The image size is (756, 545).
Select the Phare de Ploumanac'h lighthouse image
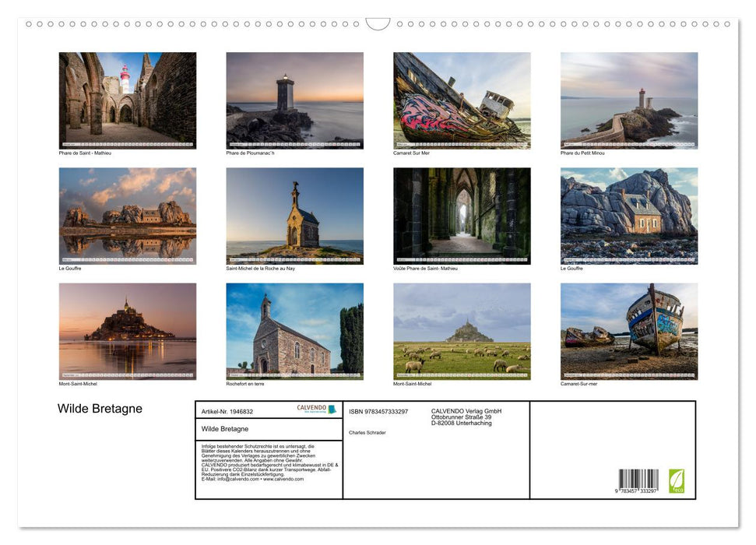point(295,100)
